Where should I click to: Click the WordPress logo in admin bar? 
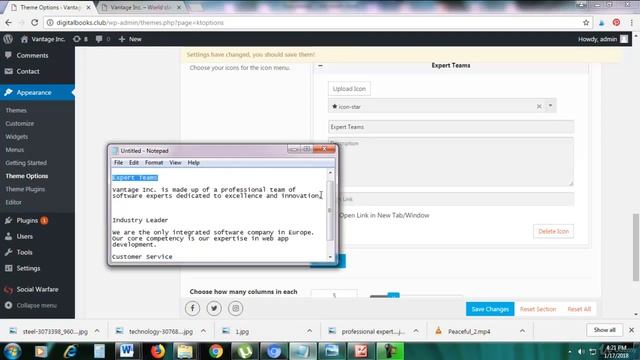point(8,39)
